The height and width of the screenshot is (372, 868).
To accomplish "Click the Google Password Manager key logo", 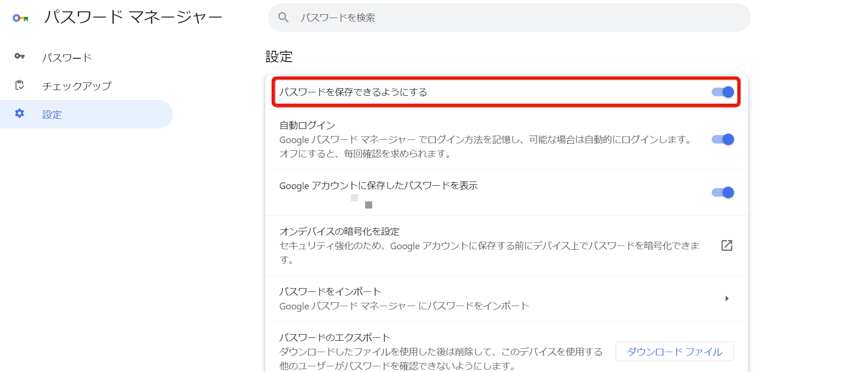I will [20, 18].
